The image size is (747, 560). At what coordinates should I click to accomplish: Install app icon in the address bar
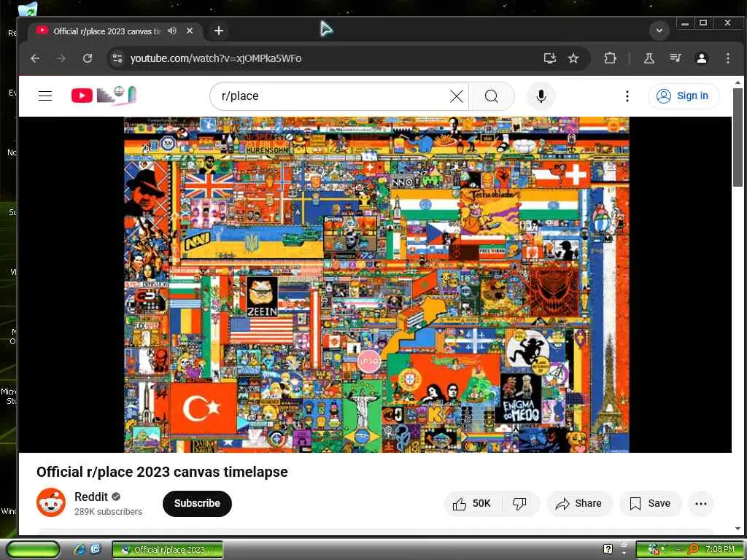point(550,58)
